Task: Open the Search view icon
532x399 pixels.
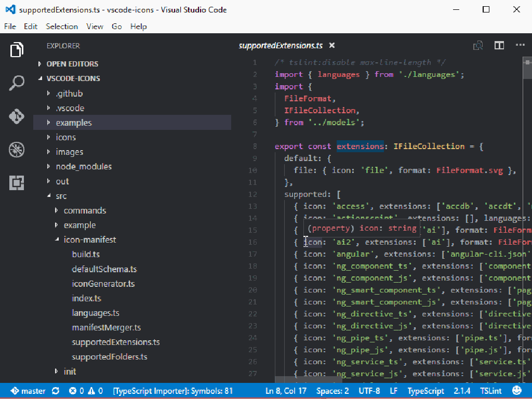Action: coord(17,83)
